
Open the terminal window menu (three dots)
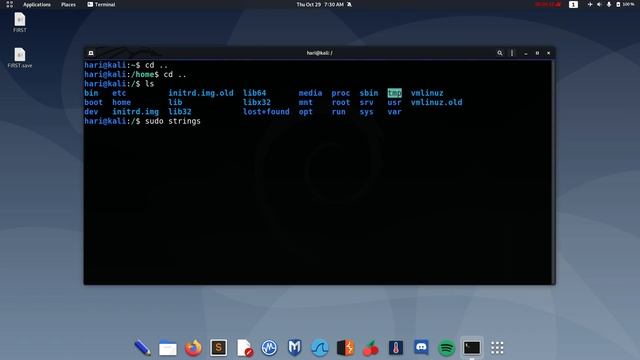512,53
